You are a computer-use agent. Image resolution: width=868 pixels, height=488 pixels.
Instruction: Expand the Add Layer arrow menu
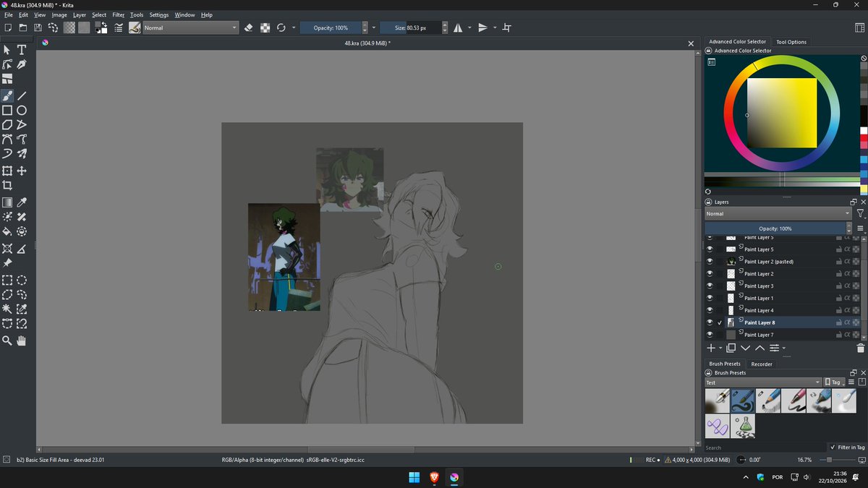pyautogui.click(x=720, y=348)
